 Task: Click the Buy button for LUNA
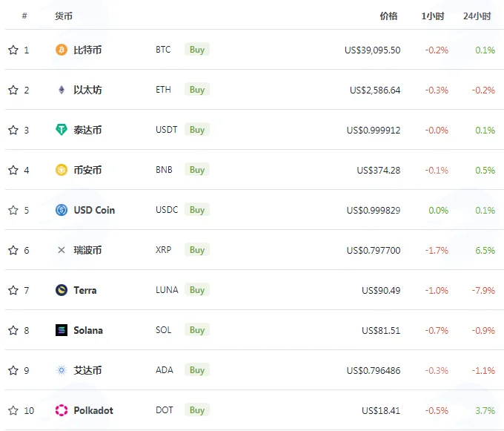click(197, 290)
